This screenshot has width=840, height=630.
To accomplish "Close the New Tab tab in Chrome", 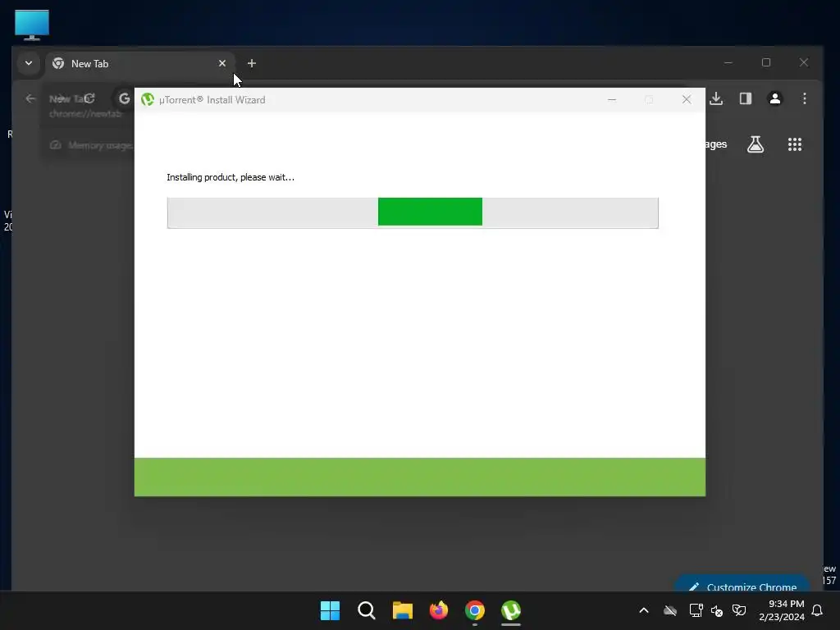I will coord(222,63).
